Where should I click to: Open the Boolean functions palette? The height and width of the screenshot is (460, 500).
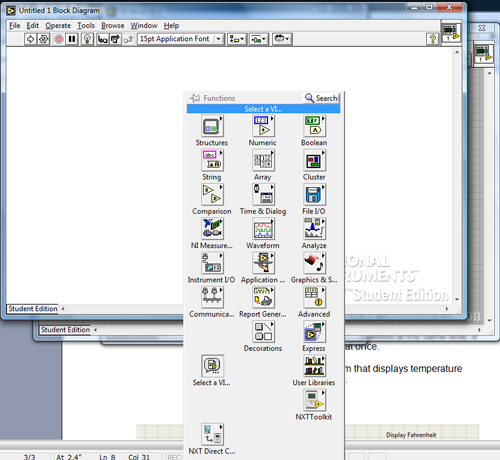point(314,126)
